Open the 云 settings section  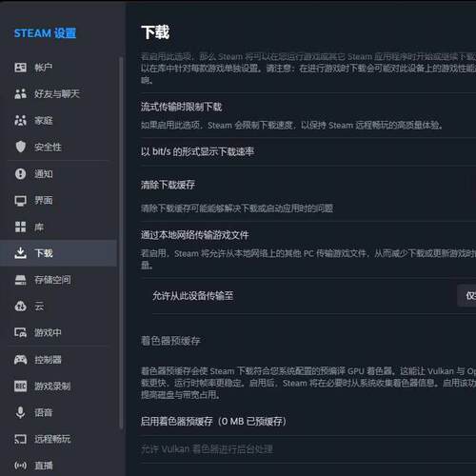[59, 307]
